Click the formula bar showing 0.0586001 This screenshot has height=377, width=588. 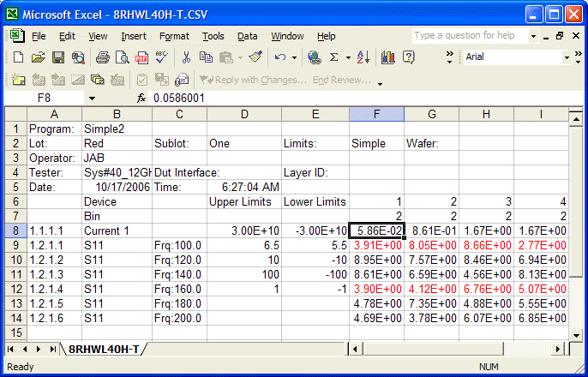coord(366,99)
